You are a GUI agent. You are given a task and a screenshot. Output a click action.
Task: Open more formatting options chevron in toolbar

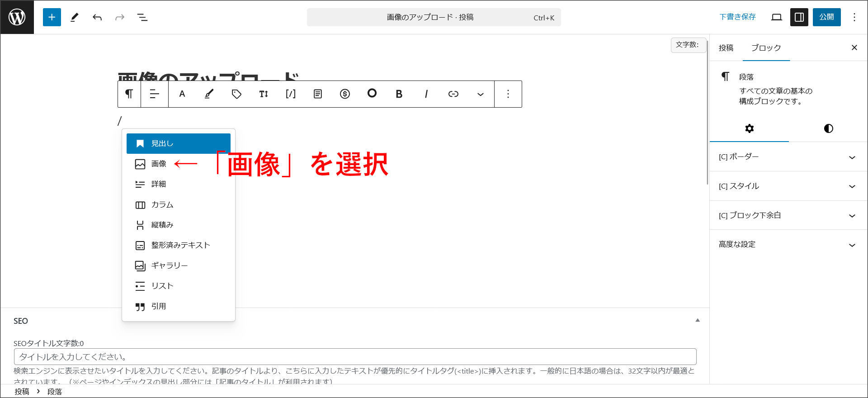[x=480, y=94]
